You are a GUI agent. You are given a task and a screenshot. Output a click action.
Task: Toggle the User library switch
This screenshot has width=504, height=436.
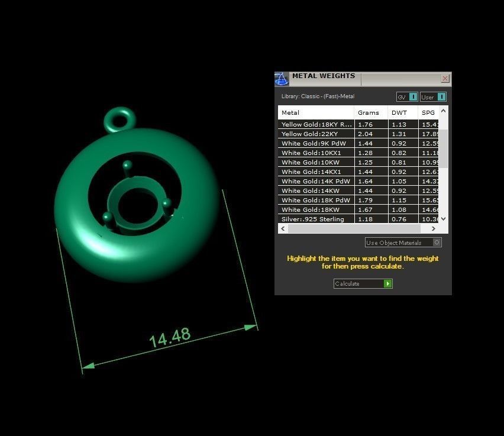pos(433,97)
